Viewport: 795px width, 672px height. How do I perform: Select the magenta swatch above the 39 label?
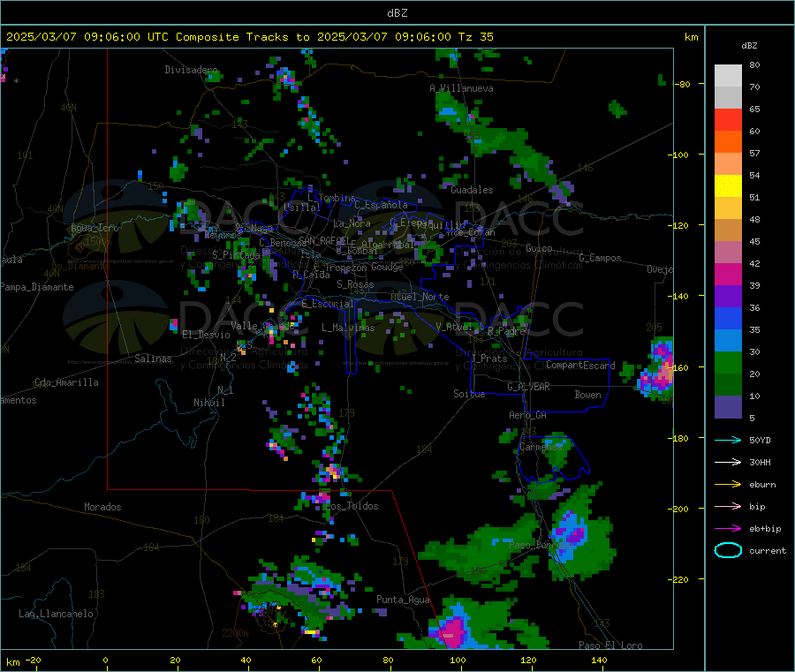[728, 274]
